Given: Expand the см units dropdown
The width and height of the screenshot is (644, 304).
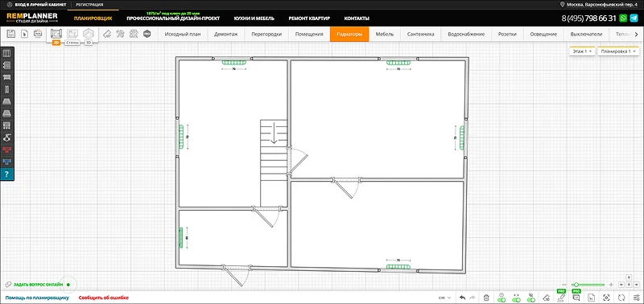Looking at the screenshot, I should [444, 298].
